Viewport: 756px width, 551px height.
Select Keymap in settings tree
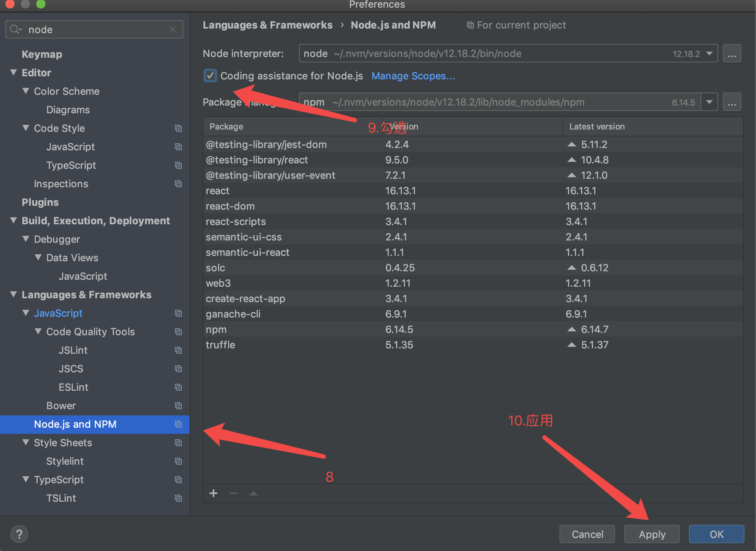click(x=42, y=54)
